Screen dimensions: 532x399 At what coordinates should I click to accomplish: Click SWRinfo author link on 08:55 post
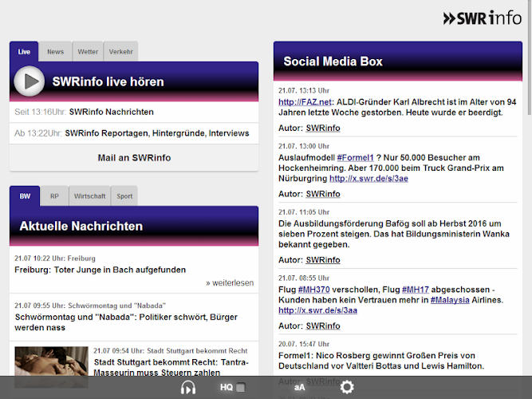323,326
